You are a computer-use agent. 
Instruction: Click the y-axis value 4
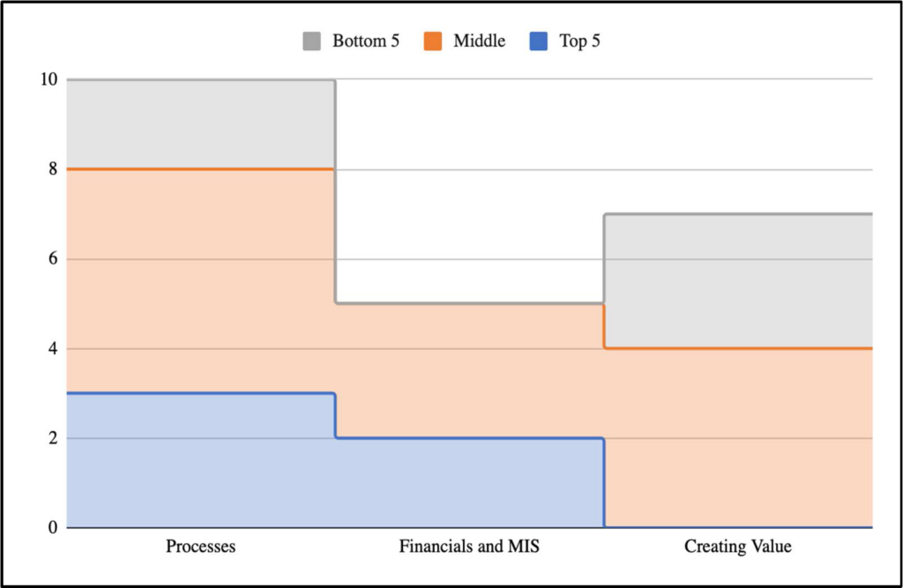(53, 348)
